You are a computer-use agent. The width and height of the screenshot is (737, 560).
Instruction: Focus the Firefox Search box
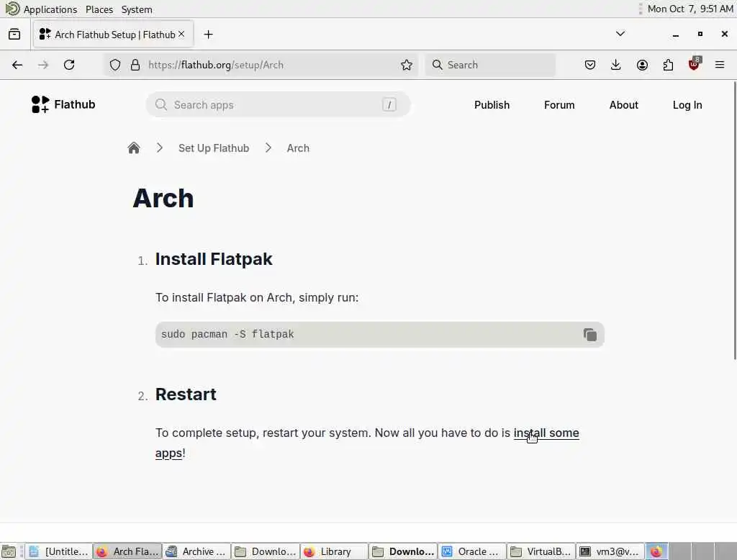490,65
